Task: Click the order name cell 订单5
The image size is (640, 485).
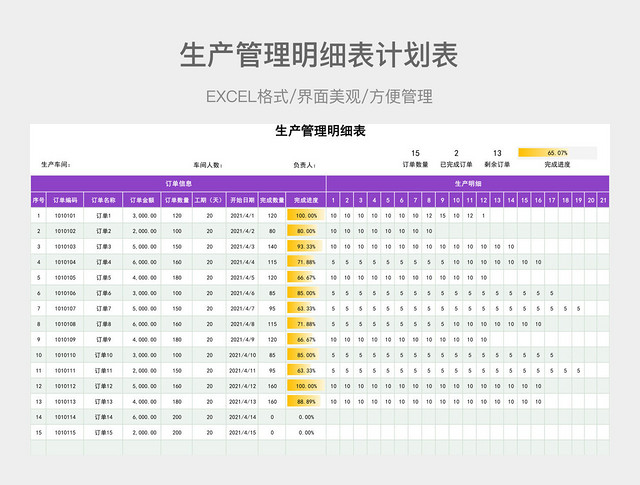Action: tap(103, 278)
